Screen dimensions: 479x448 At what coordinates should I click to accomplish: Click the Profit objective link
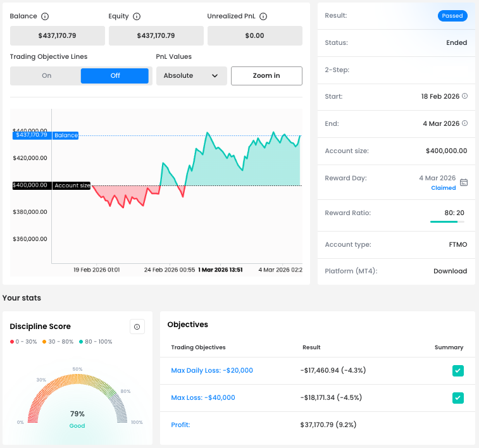pos(180,425)
